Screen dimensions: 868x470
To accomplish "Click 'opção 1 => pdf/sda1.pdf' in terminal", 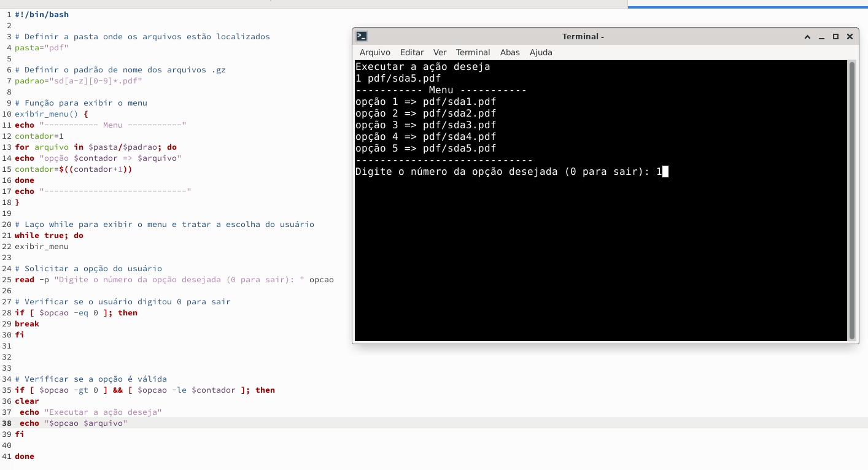I will [x=426, y=102].
